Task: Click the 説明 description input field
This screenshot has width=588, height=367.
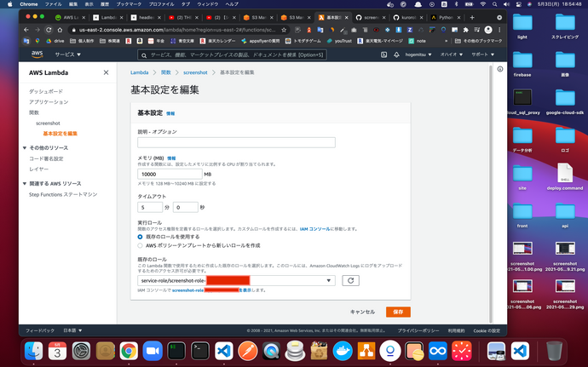Action: (236, 142)
